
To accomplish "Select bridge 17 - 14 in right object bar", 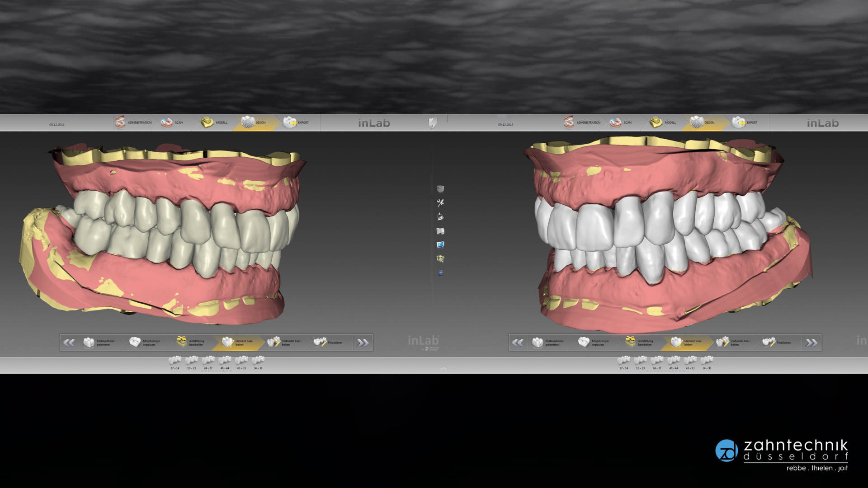I will click(624, 363).
